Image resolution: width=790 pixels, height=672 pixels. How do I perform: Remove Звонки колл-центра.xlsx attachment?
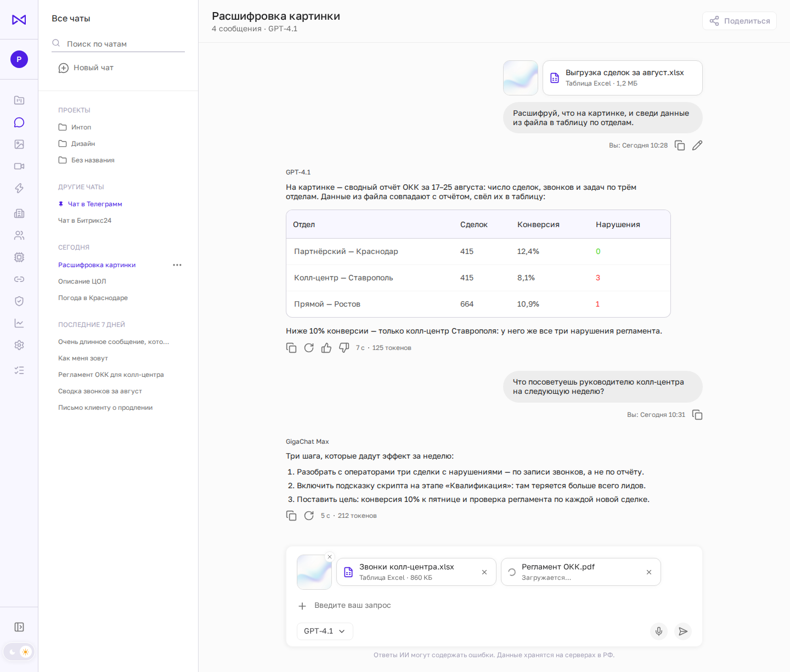point(484,572)
